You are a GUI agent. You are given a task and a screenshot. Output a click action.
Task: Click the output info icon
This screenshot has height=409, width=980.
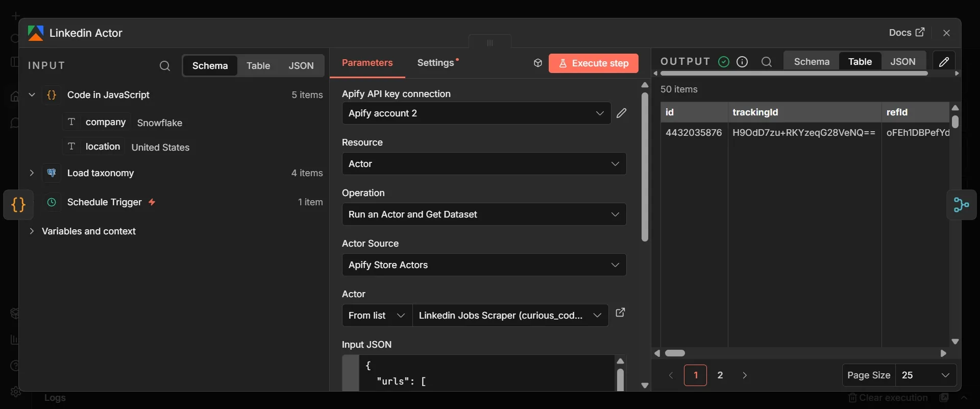point(742,62)
